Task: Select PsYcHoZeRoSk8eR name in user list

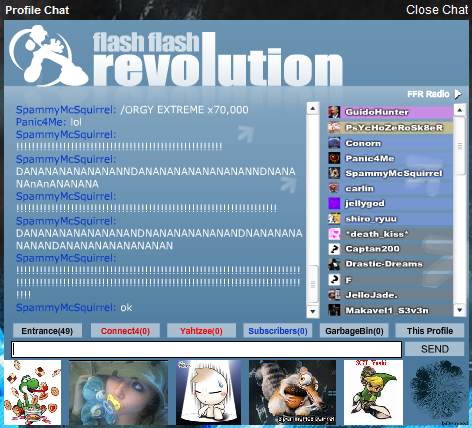Action: point(394,128)
